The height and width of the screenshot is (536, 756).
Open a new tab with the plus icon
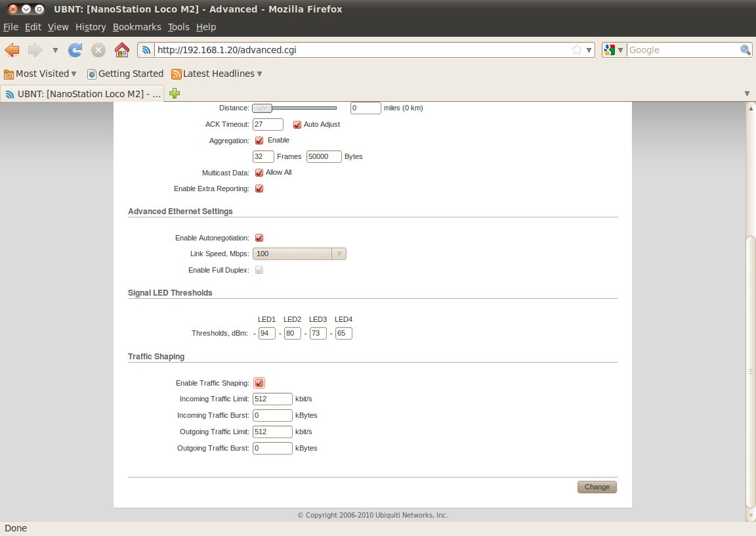click(175, 93)
